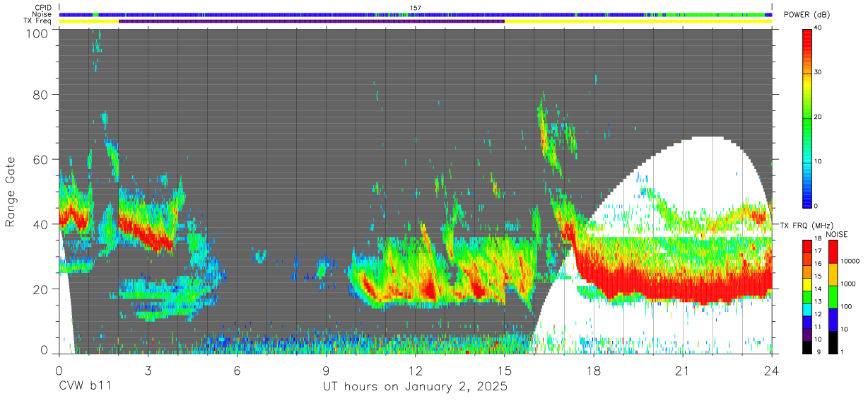This screenshot has width=868, height=401.
Task: Click the 21 tick on UT hours axis
Action: [x=682, y=371]
